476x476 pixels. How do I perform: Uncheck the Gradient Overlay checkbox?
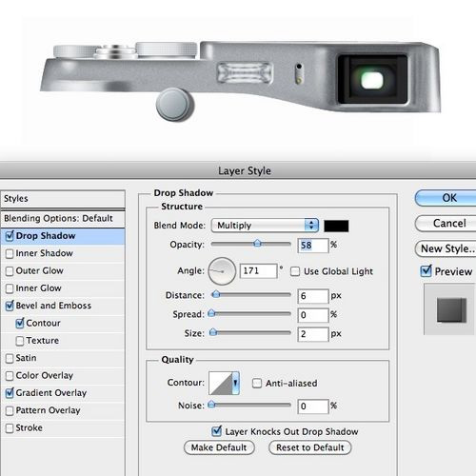click(10, 393)
